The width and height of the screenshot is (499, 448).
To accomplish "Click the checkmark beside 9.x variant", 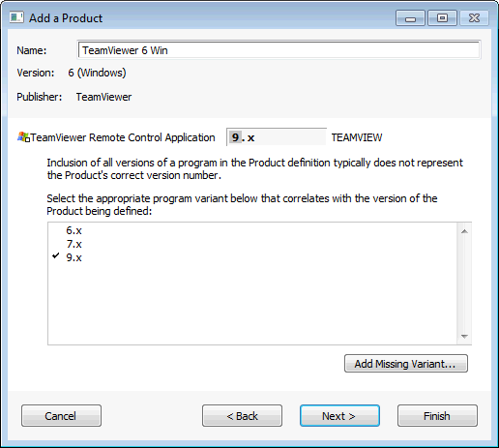I will coord(56,255).
